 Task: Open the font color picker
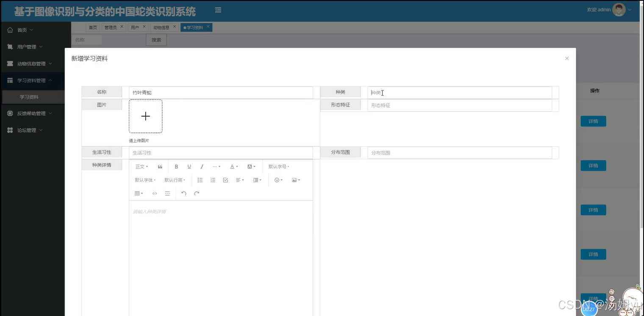(x=234, y=167)
